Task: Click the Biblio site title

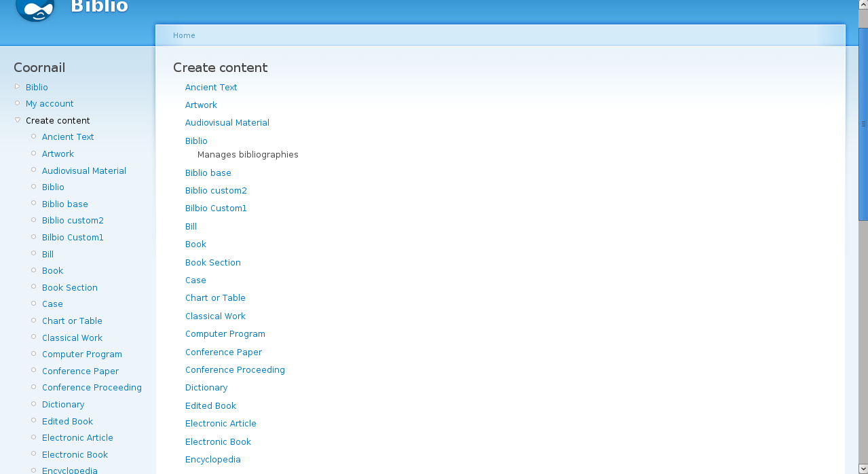Action: (x=99, y=7)
